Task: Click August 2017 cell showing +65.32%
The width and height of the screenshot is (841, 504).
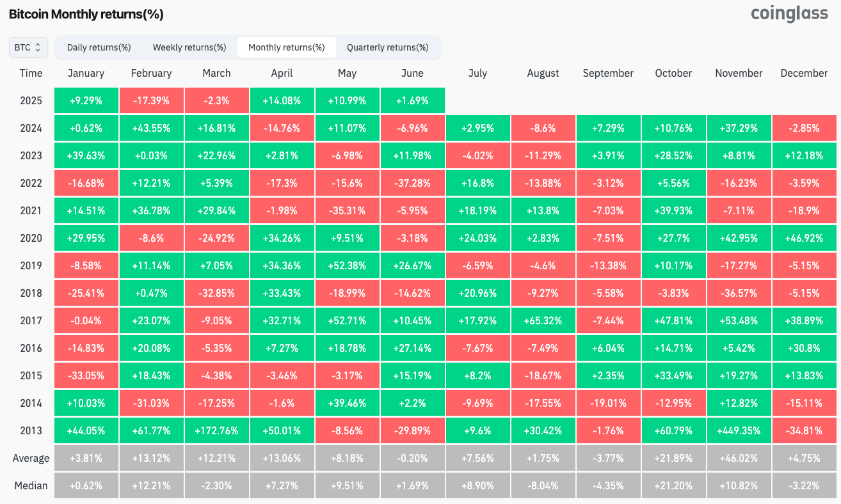Action: (543, 320)
